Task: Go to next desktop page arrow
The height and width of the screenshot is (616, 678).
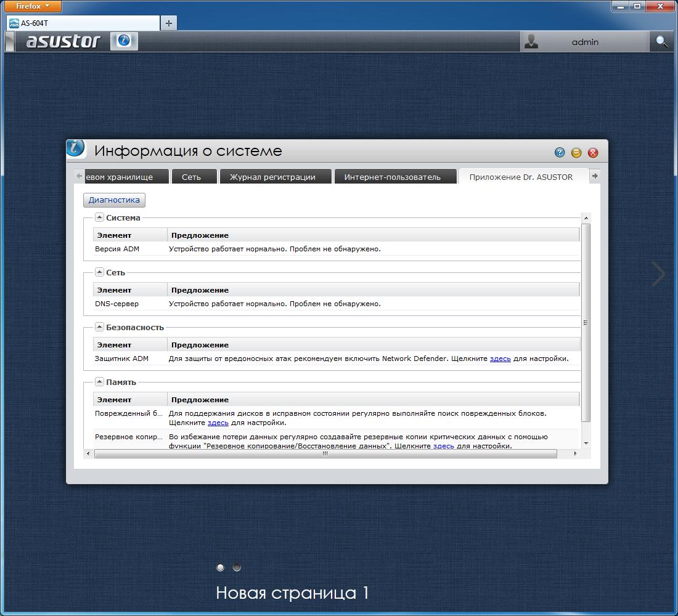Action: [658, 274]
